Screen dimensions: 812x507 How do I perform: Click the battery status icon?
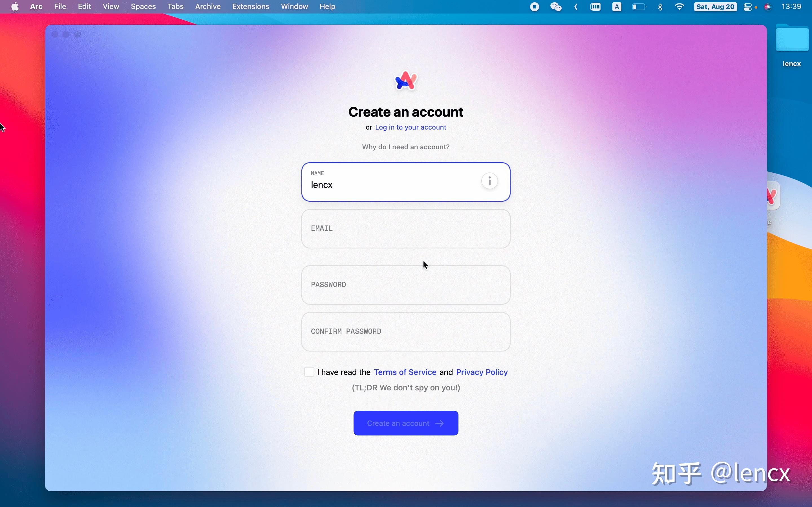coord(639,7)
